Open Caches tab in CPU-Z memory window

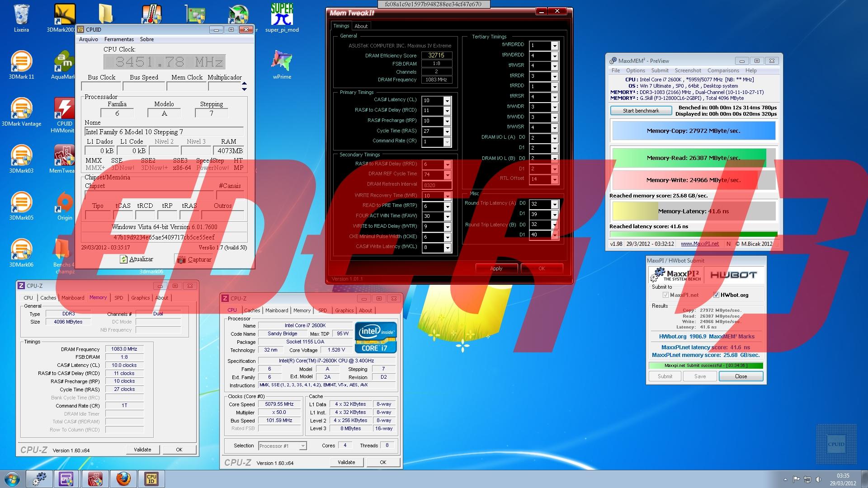[x=48, y=298]
